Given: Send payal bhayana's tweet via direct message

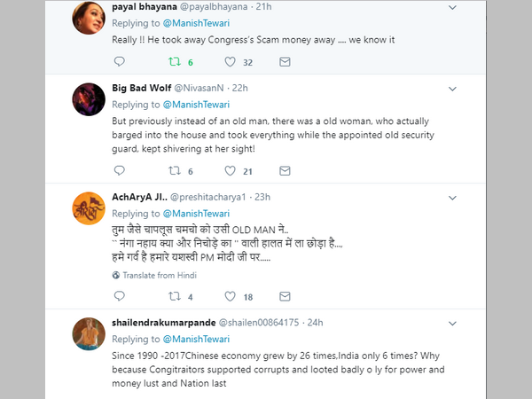Looking at the screenshot, I should (285, 62).
